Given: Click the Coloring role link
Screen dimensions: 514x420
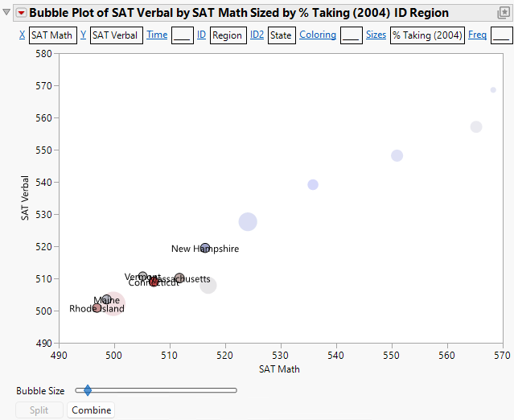Looking at the screenshot, I should 318,35.
